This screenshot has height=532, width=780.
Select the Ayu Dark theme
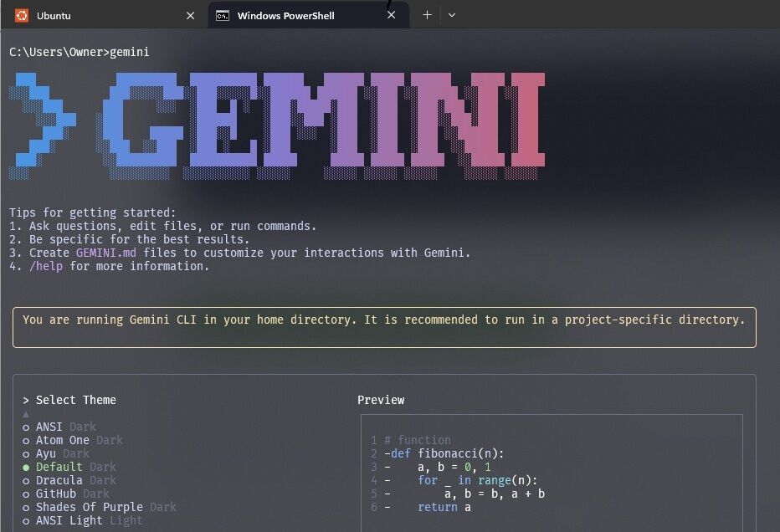click(62, 453)
